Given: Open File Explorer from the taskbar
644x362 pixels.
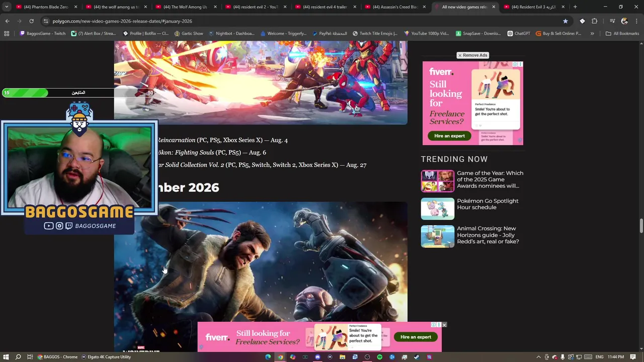Looking at the screenshot, I should coord(342,357).
